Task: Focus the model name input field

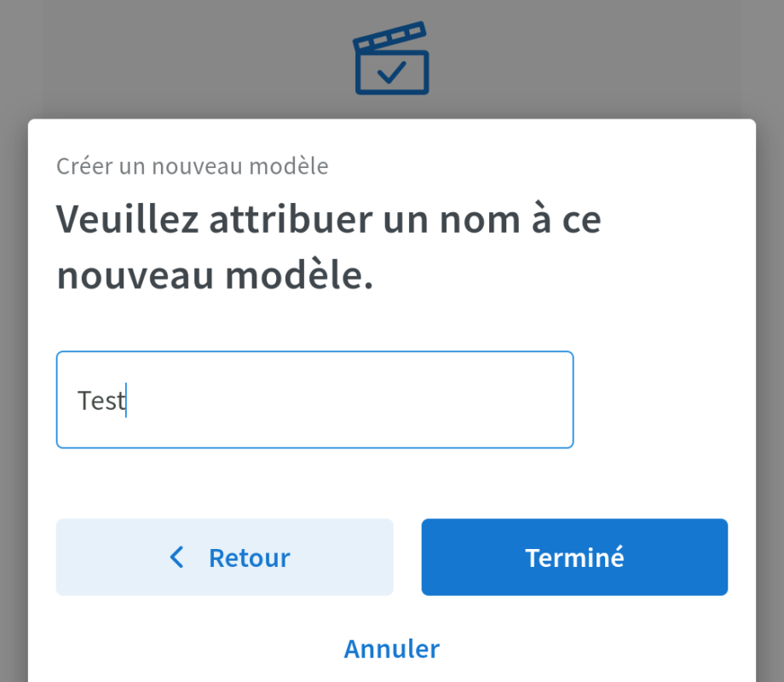Action: click(314, 400)
